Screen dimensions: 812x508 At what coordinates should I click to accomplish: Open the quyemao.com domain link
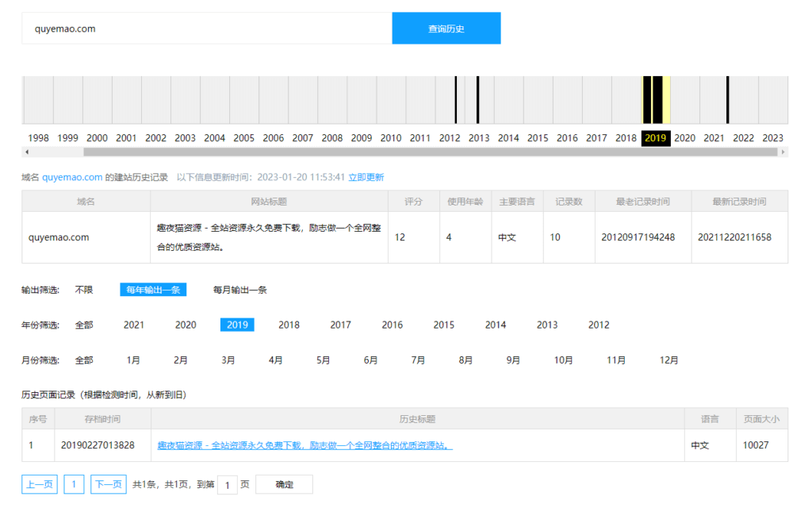click(x=73, y=176)
